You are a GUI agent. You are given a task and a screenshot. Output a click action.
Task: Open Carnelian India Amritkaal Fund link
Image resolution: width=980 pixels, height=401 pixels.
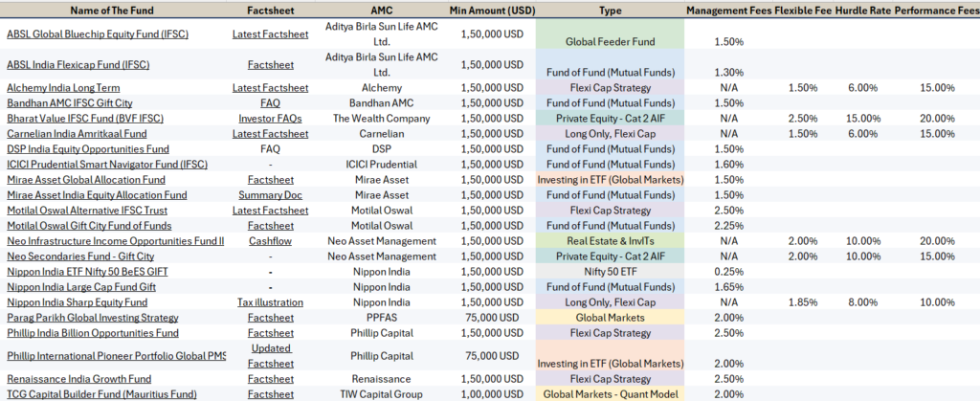pyautogui.click(x=77, y=134)
